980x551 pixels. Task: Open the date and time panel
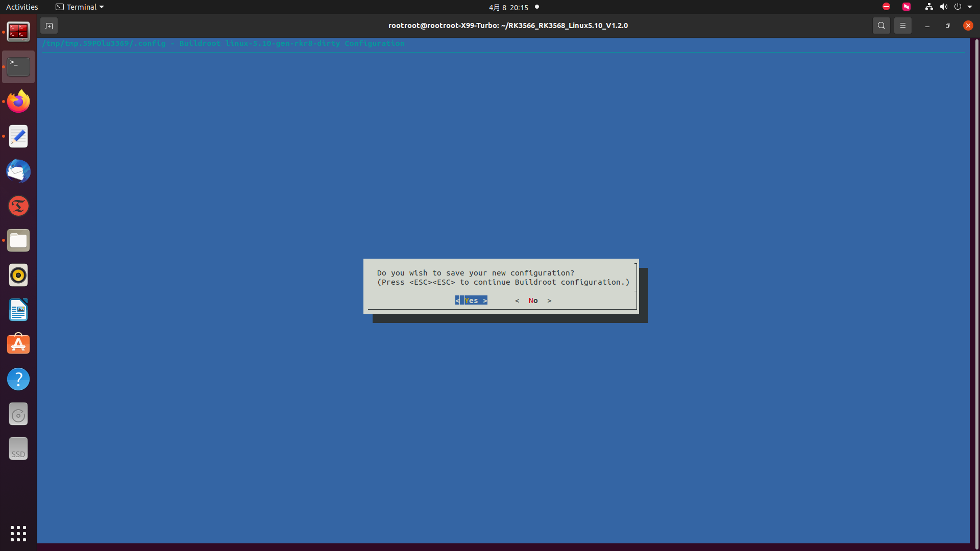point(508,7)
